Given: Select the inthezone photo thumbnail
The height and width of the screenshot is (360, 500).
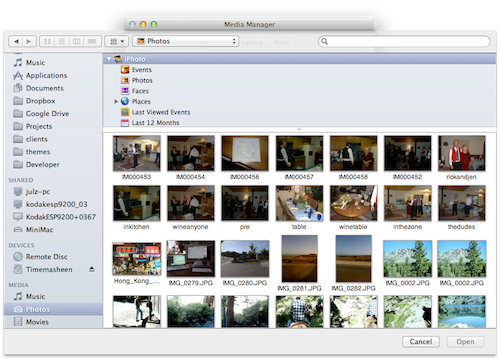Looking at the screenshot, I should (407, 203).
